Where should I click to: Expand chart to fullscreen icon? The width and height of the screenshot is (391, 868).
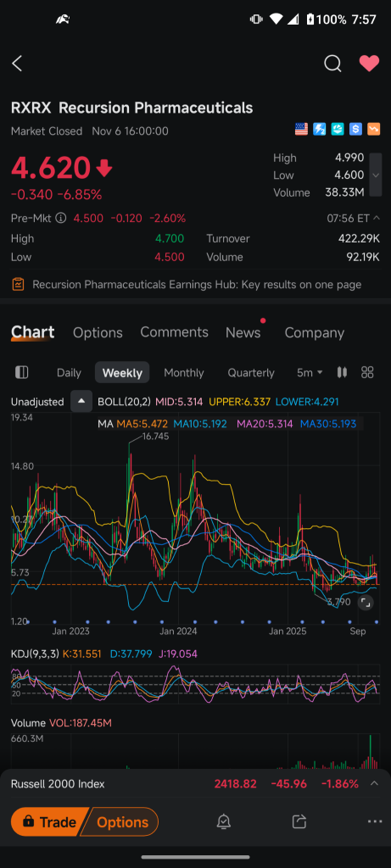[365, 603]
